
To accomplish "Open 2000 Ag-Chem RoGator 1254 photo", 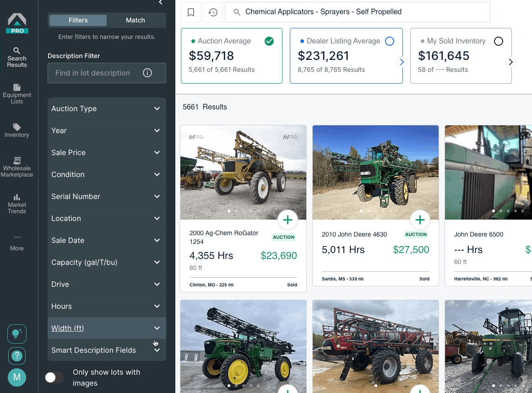I will click(243, 172).
